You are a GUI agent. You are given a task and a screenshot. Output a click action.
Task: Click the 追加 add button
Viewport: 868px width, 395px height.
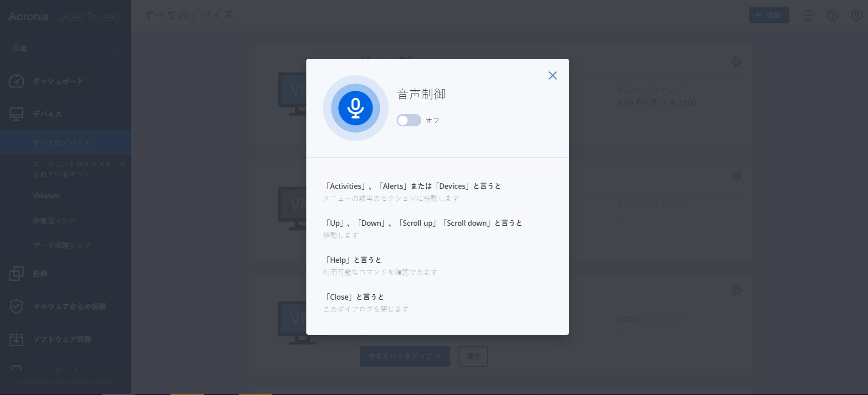coord(769,16)
